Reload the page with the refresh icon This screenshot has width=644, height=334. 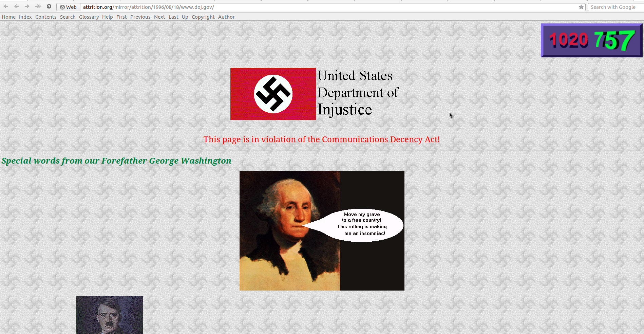pos(49,6)
